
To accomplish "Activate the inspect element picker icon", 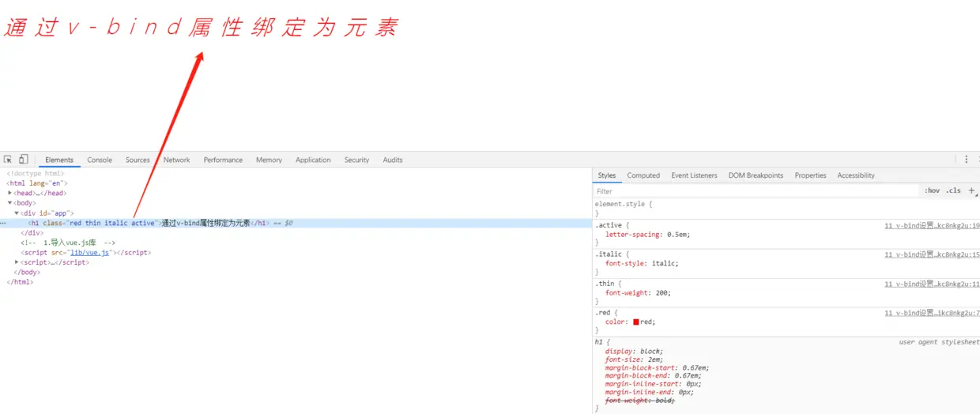I will 8,160.
